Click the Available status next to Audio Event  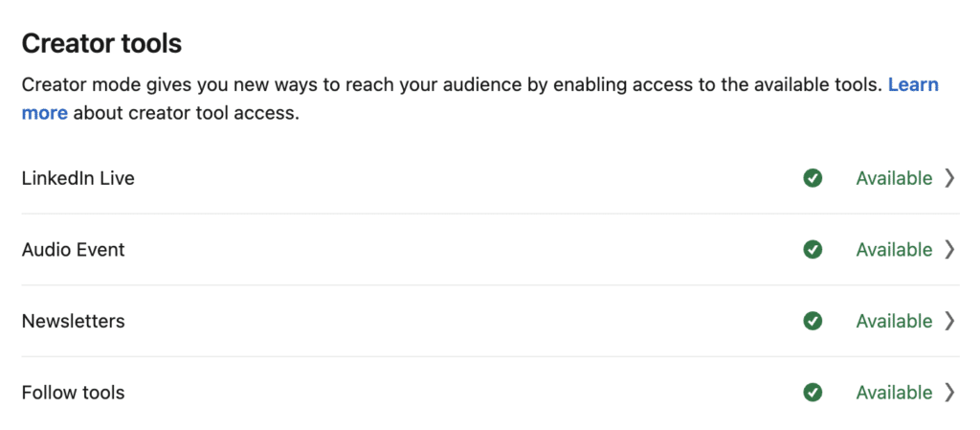click(894, 249)
